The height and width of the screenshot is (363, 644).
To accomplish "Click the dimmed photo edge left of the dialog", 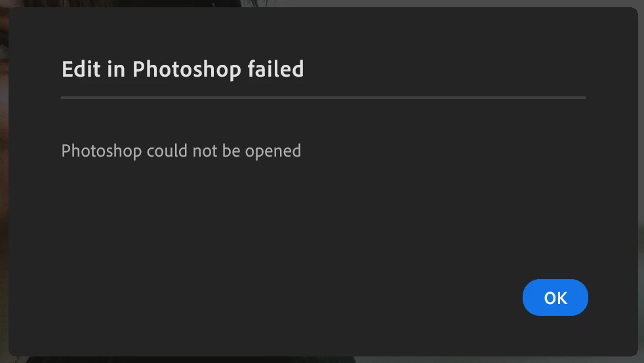I will pyautogui.click(x=4, y=181).
